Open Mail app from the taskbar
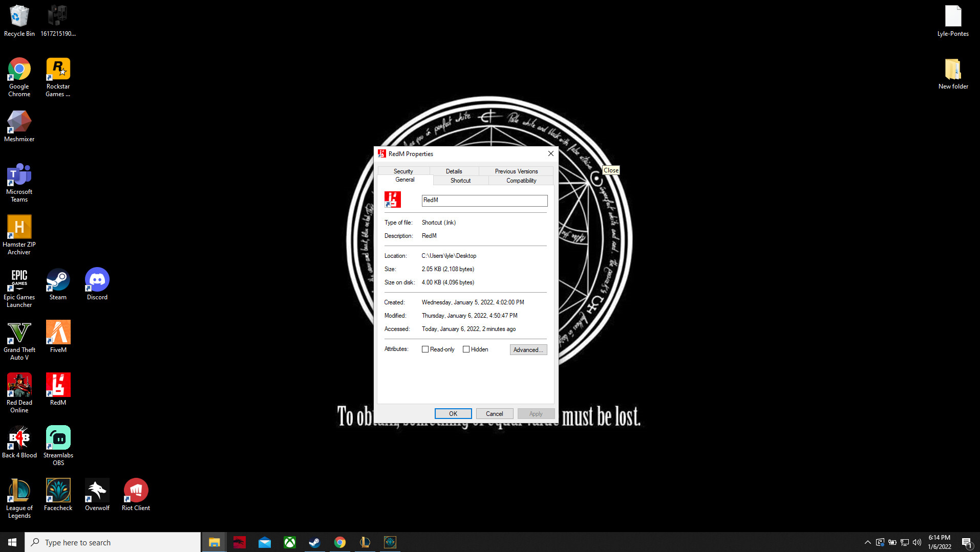The width and height of the screenshot is (980, 552). [x=265, y=542]
